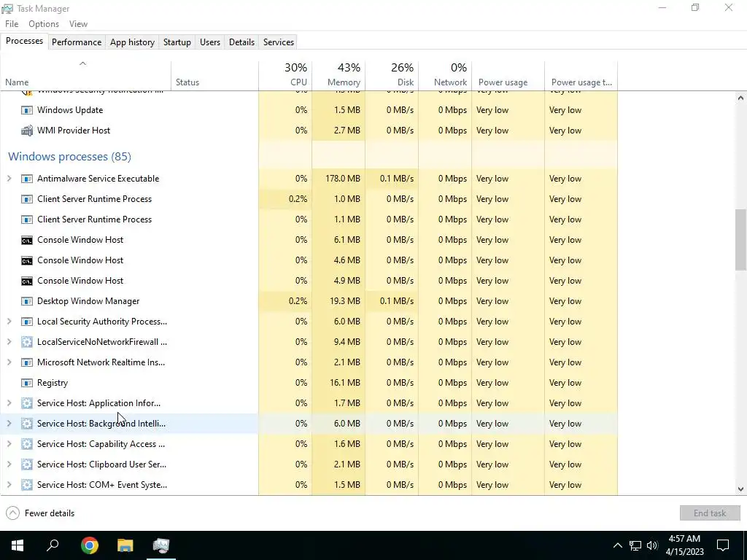
Task: Expand Microsoft Network Realtime Inspection row
Action: coord(9,362)
